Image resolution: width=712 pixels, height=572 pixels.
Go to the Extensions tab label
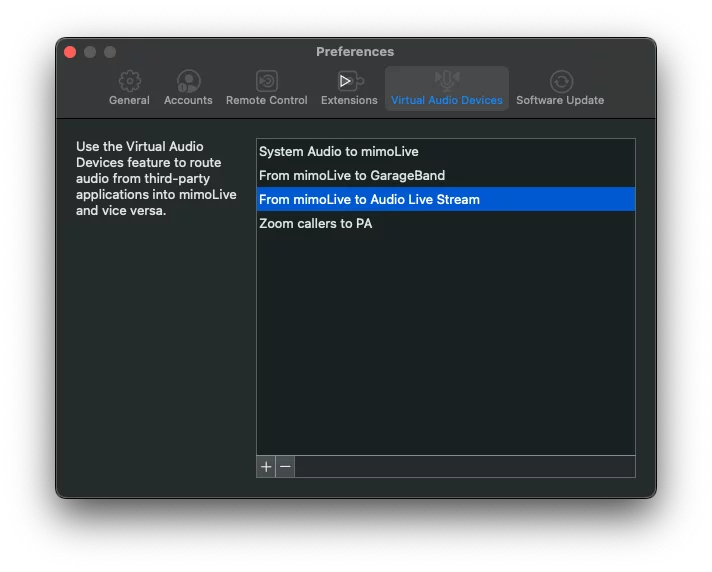[x=349, y=100]
